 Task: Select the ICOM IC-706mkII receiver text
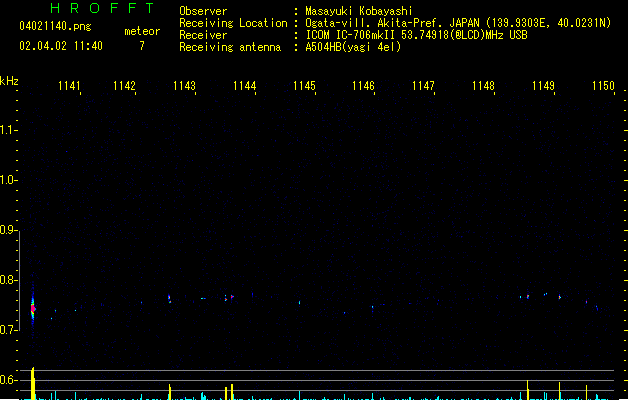point(416,35)
